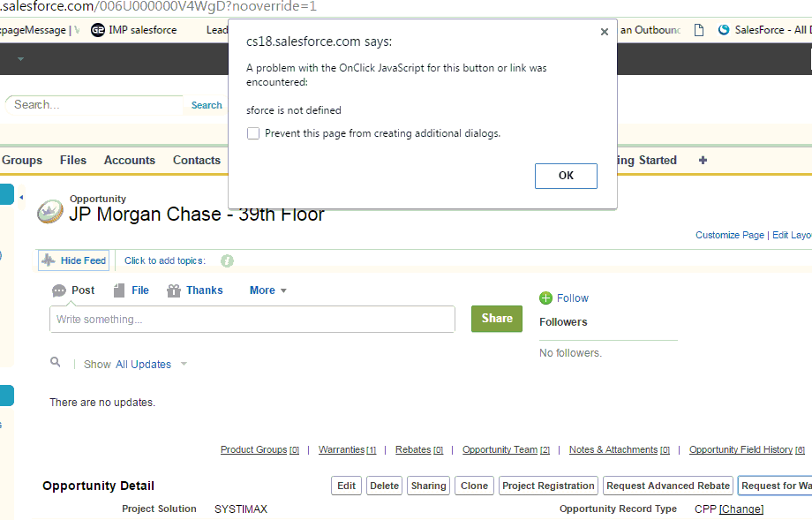
Task: Click the Request Advanced Rebate button
Action: (x=668, y=486)
